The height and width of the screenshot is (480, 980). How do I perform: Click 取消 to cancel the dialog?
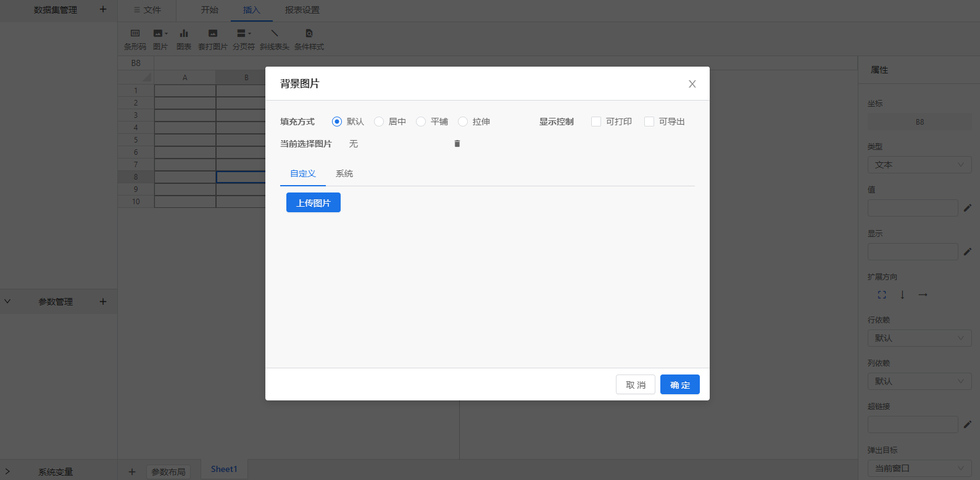(636, 384)
